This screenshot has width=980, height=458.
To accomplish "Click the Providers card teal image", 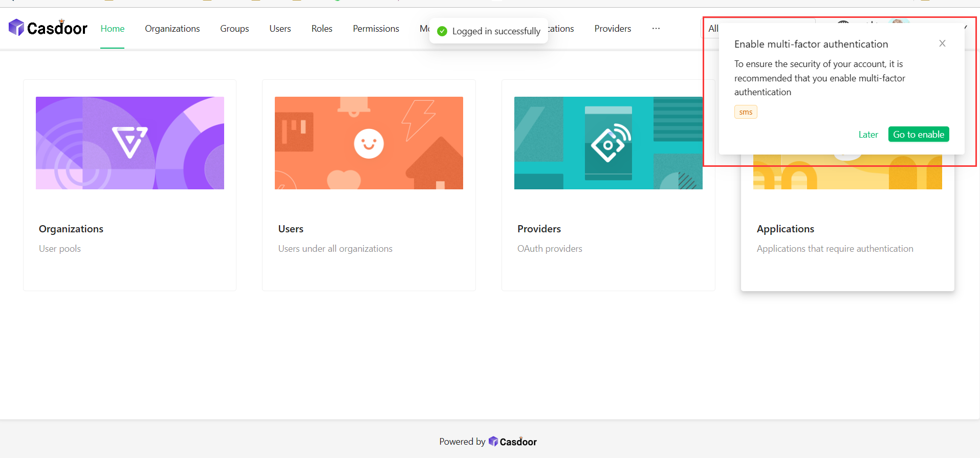I will [x=608, y=143].
